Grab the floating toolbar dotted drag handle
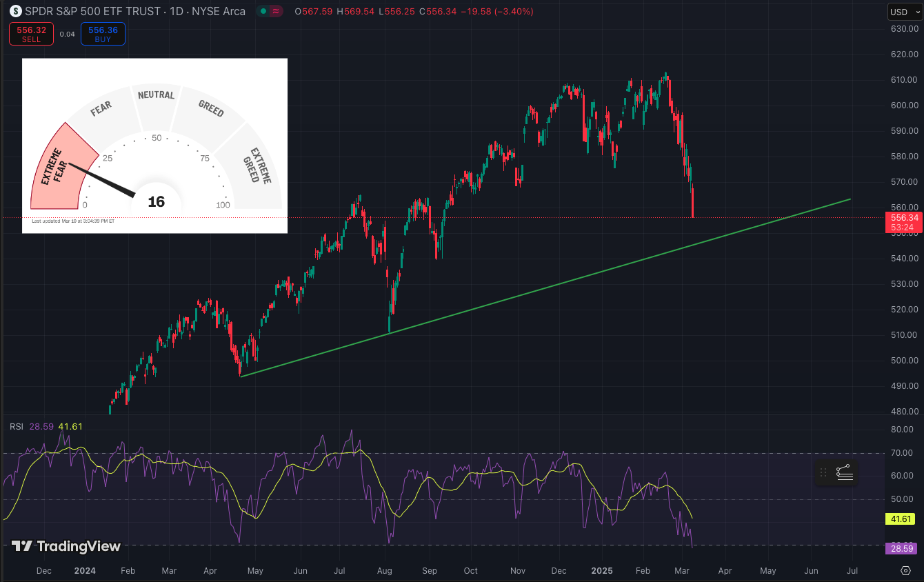The width and height of the screenshot is (924, 582). (x=823, y=473)
